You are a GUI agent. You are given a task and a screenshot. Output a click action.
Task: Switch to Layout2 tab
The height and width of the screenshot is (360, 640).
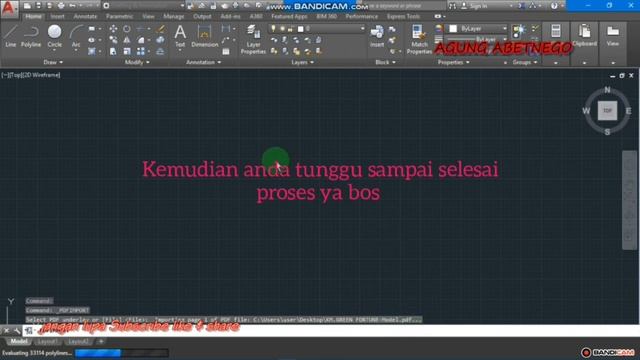tap(78, 341)
